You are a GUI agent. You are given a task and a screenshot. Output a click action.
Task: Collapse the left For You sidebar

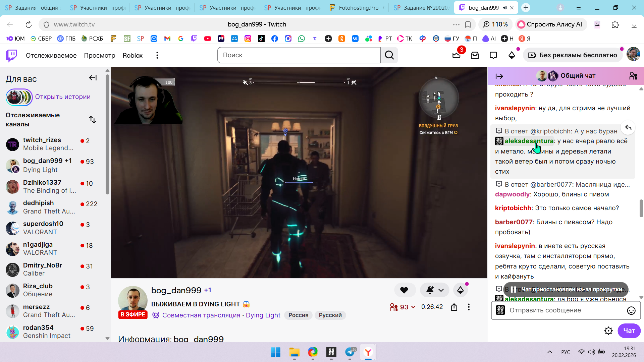point(93,78)
